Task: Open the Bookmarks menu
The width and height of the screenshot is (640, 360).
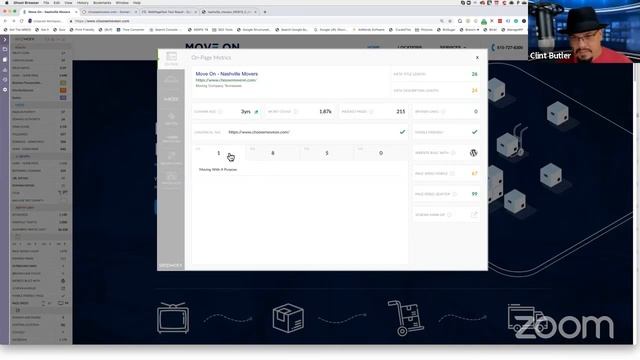Action: [x=102, y=2]
